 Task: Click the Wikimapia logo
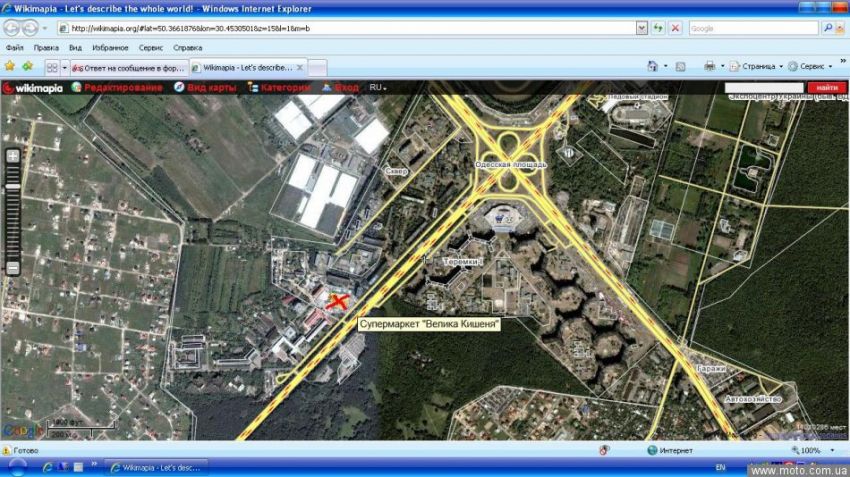tap(33, 88)
